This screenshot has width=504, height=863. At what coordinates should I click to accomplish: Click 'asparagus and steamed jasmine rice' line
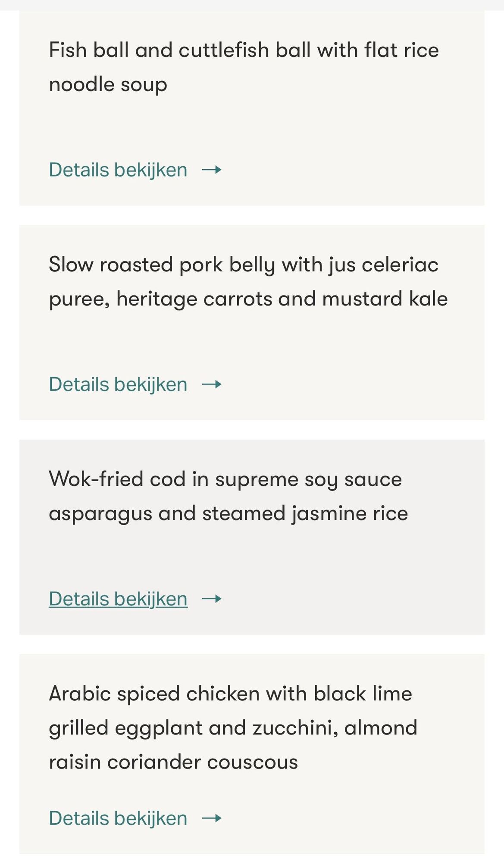coord(228,513)
